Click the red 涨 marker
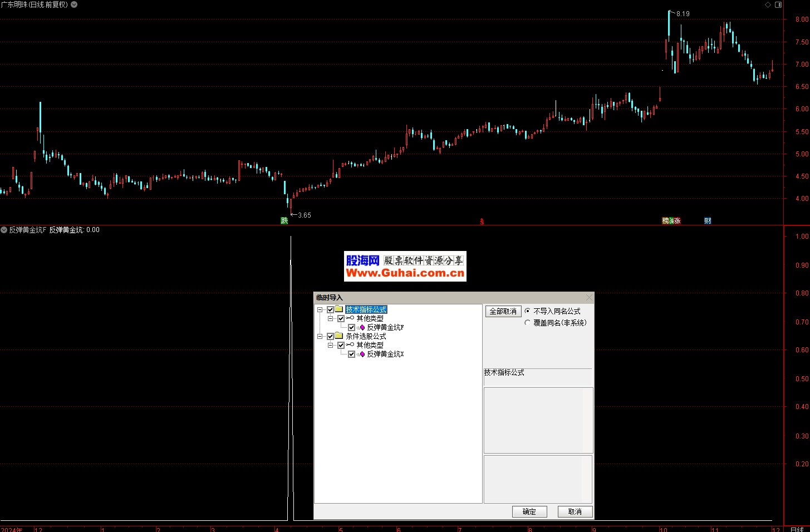This screenshot has height=532, width=810. coord(677,221)
